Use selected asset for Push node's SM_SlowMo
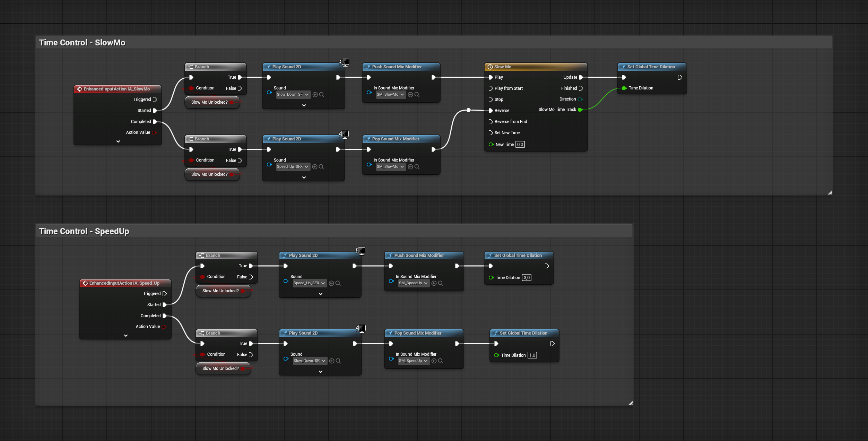 410,95
